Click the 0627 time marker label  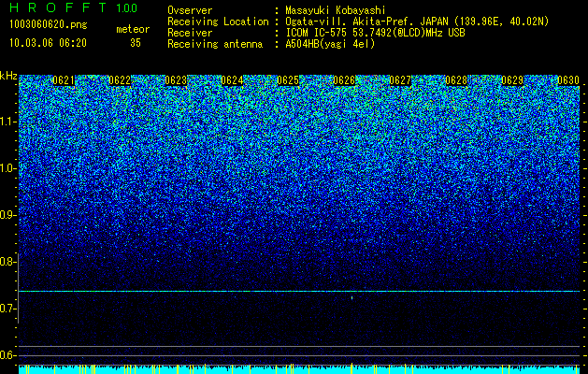pos(400,80)
